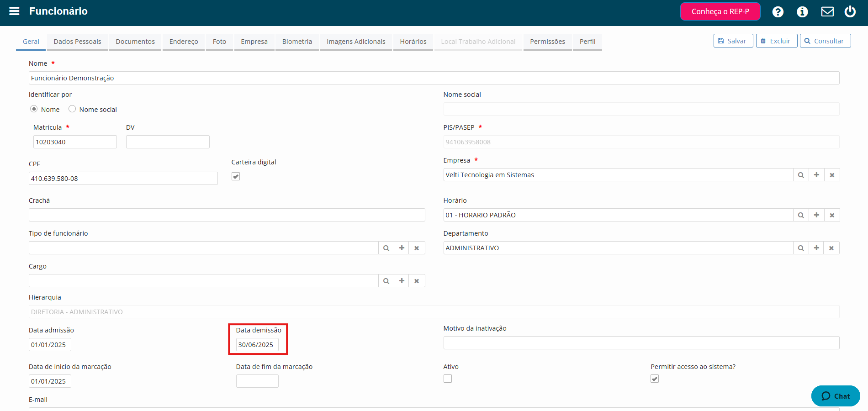Viewport: 868px width, 411px height.
Task: Search Tipo de funcionário with magnifier
Action: click(386, 248)
